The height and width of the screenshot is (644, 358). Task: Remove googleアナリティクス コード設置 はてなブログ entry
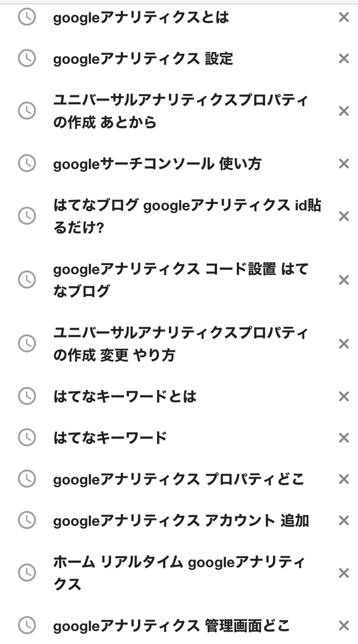(344, 280)
